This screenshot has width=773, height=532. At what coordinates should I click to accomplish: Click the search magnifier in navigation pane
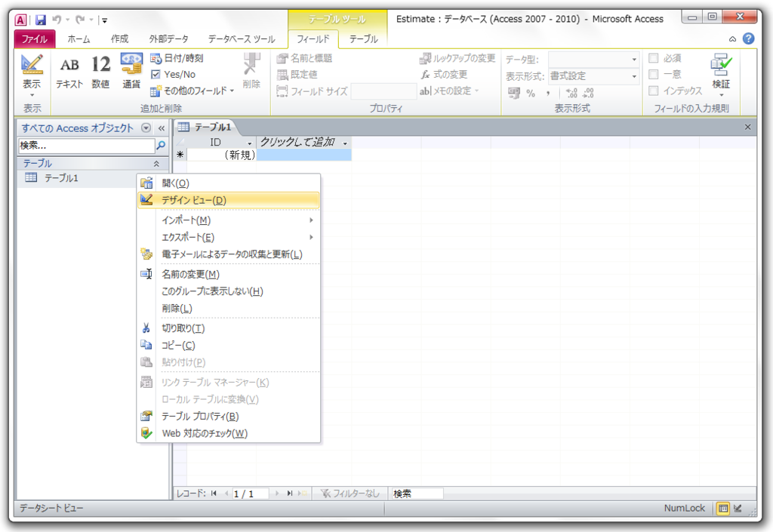point(161,146)
